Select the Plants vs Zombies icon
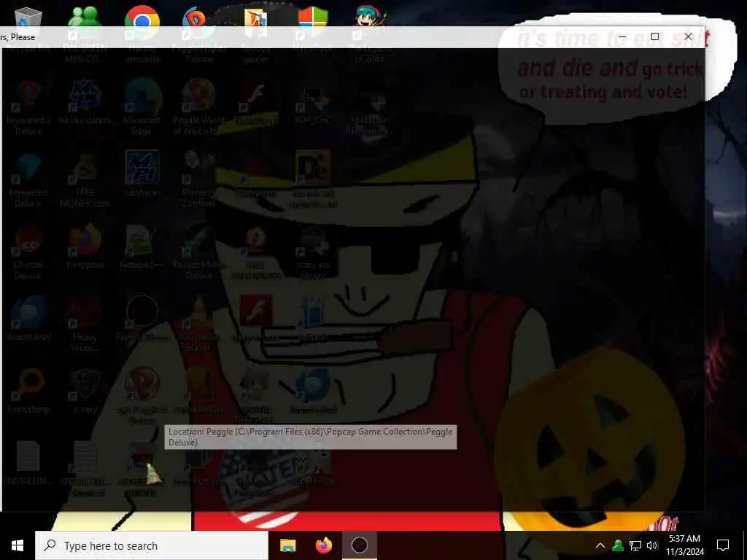This screenshot has height=560, width=747. pos(198,180)
